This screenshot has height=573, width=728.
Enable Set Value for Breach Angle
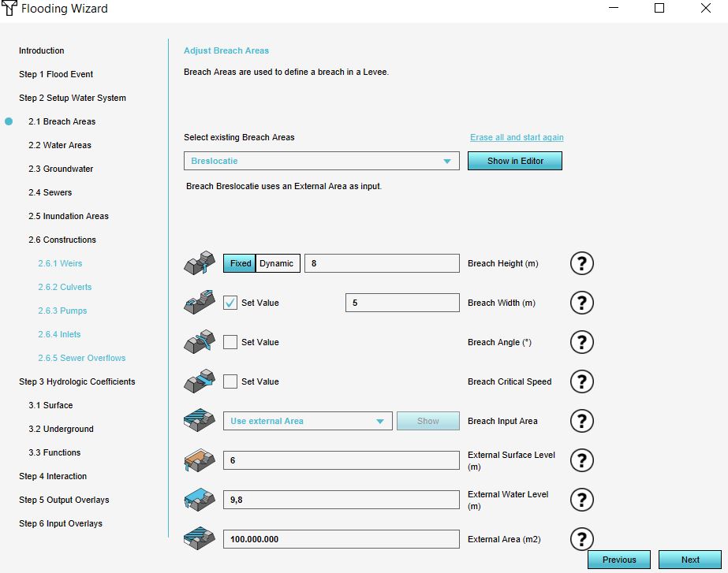[x=230, y=342]
